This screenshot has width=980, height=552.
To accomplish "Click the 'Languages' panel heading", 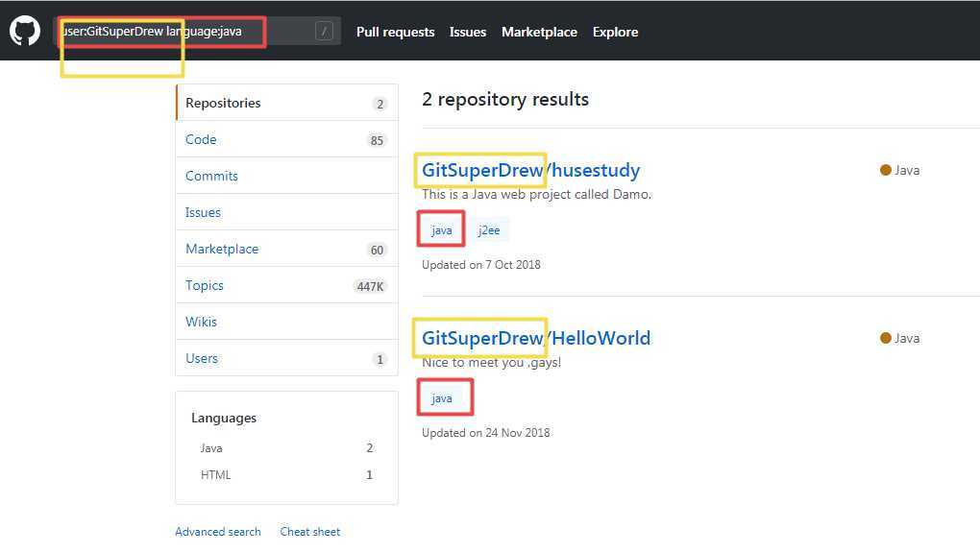I will pos(224,418).
